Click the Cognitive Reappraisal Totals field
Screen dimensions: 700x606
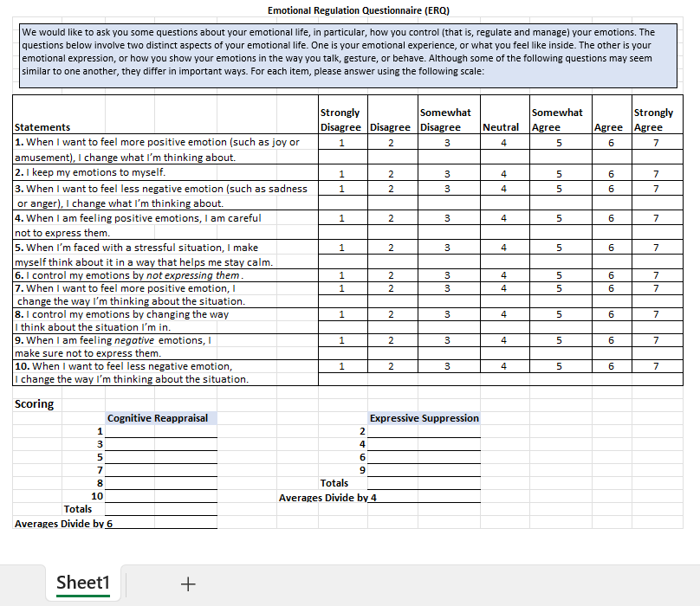pos(161,509)
